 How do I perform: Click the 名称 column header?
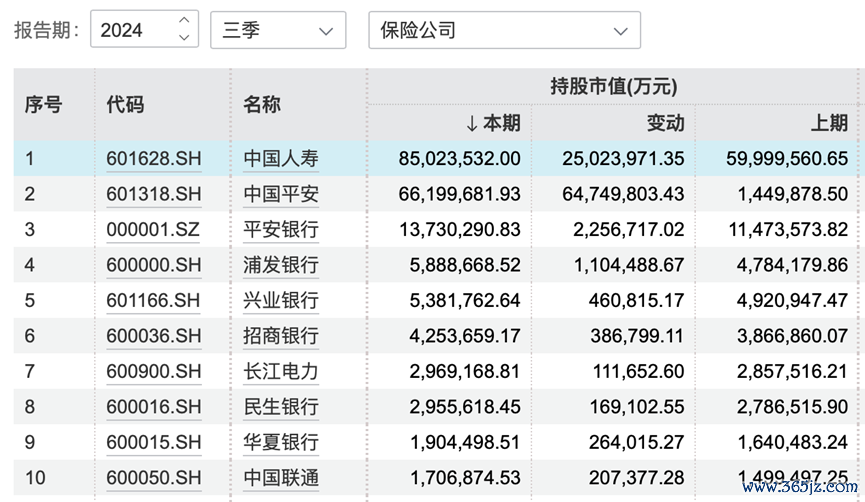262,104
